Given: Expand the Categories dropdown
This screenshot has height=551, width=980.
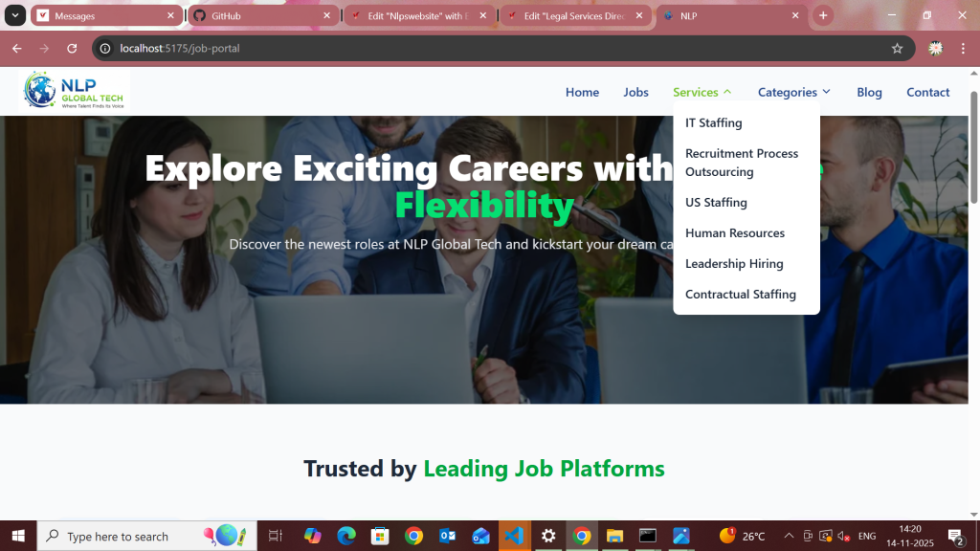Looking at the screenshot, I should click(x=793, y=92).
